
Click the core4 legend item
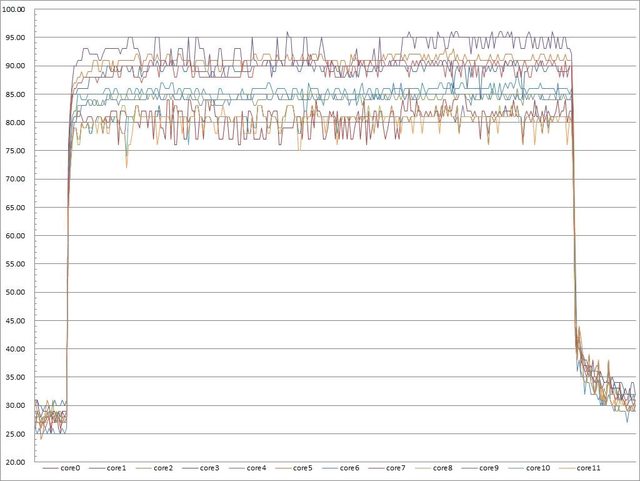click(256, 467)
